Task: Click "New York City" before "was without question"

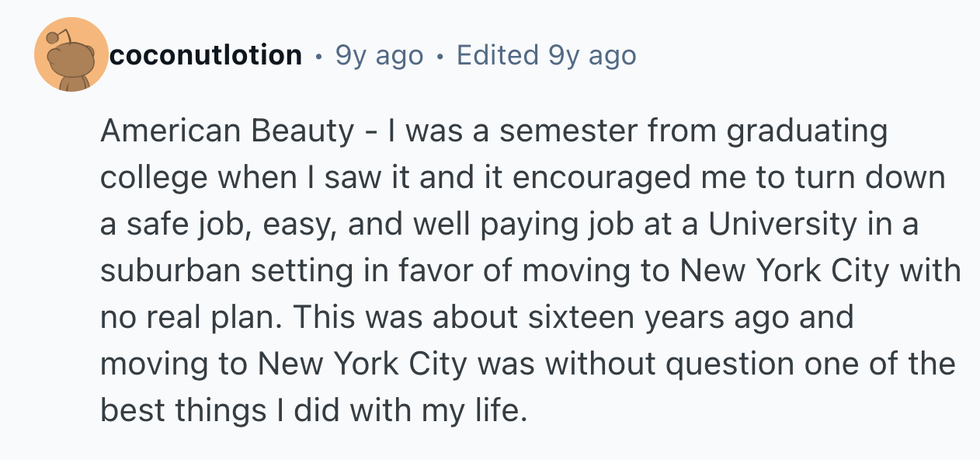Action: point(364,364)
